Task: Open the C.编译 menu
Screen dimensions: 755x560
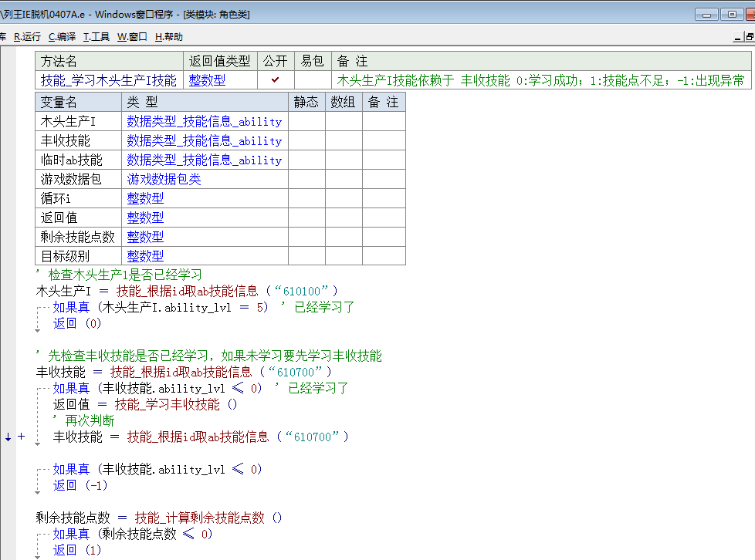Action: click(x=62, y=36)
